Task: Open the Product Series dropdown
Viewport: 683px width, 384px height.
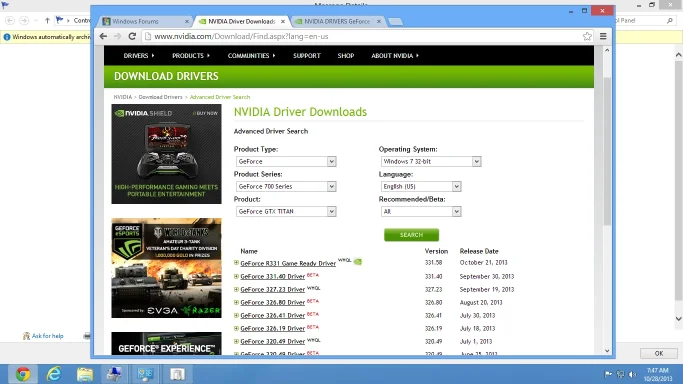Action: coord(286,186)
